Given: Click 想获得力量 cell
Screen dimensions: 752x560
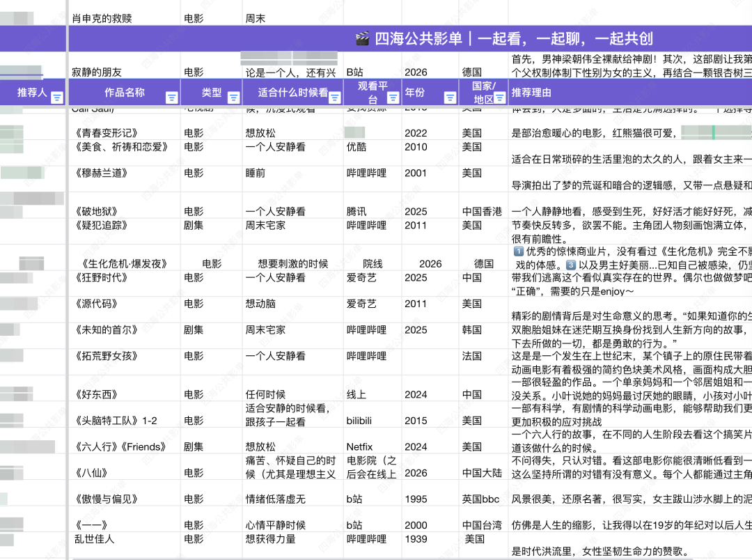Looking at the screenshot, I should [x=292, y=545].
